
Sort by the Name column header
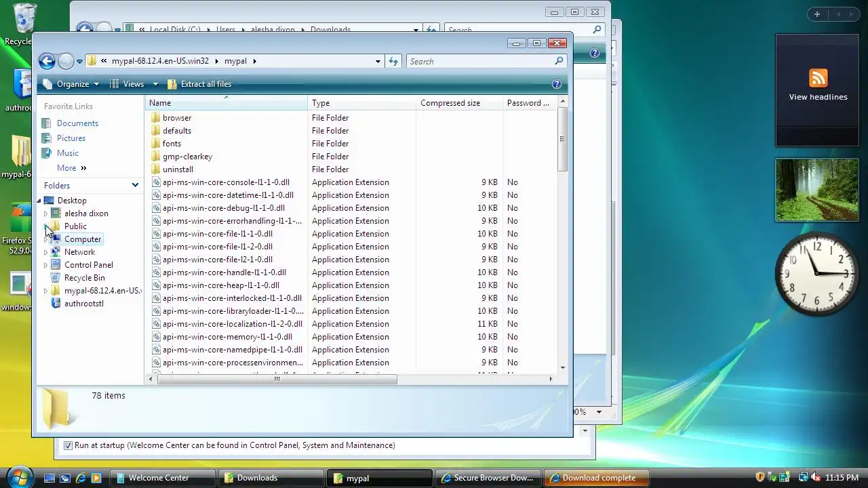(226, 103)
